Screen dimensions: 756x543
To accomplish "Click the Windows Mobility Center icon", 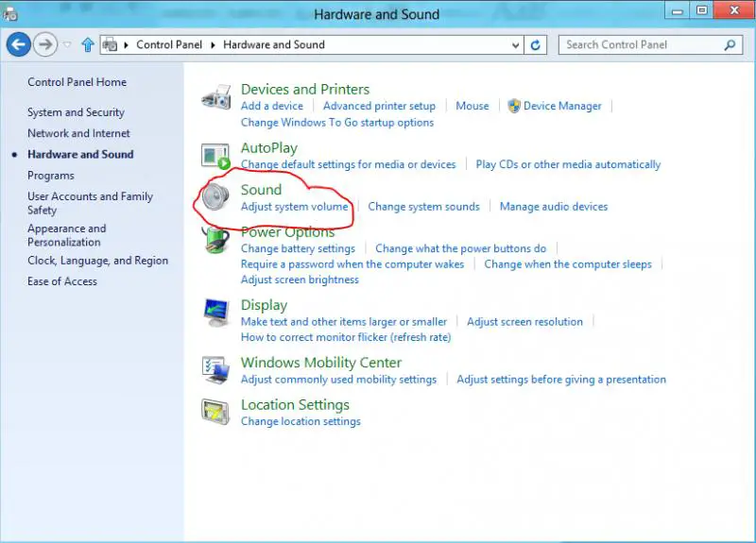I will click(215, 370).
